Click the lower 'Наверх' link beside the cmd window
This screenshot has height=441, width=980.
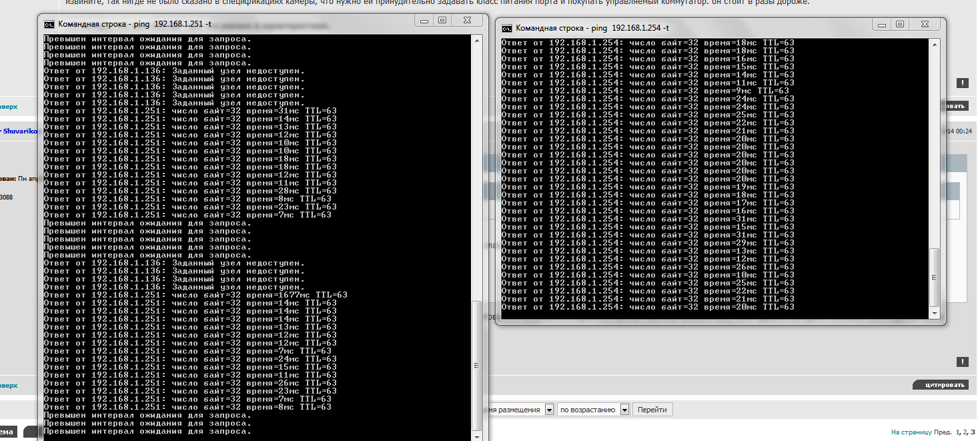[x=9, y=386]
